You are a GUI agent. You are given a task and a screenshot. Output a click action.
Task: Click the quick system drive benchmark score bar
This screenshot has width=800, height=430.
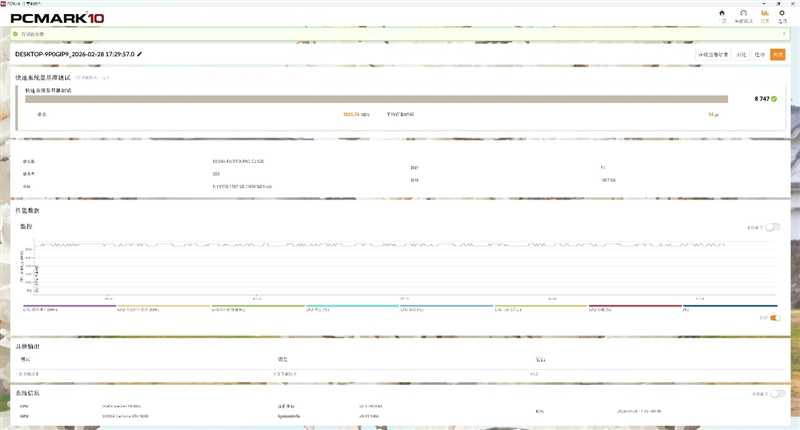[x=377, y=99]
